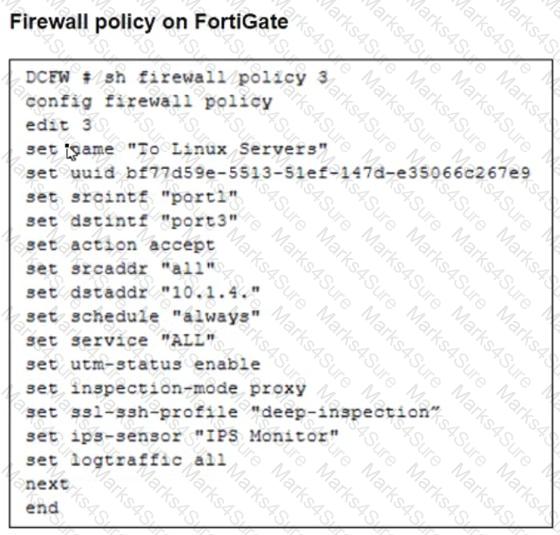Click the srcaddr 'all' line
The width and height of the screenshot is (560, 535).
tap(120, 269)
